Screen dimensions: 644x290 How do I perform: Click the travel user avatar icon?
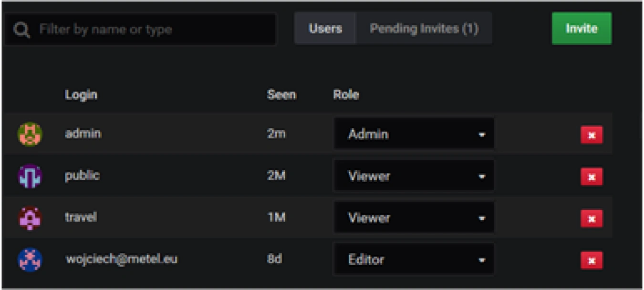click(30, 218)
